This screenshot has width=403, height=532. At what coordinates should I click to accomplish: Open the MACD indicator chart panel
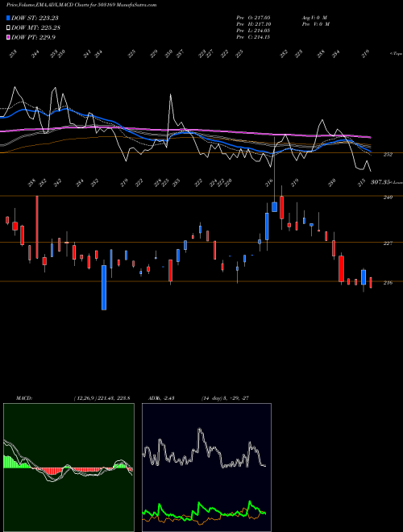[x=69, y=468]
